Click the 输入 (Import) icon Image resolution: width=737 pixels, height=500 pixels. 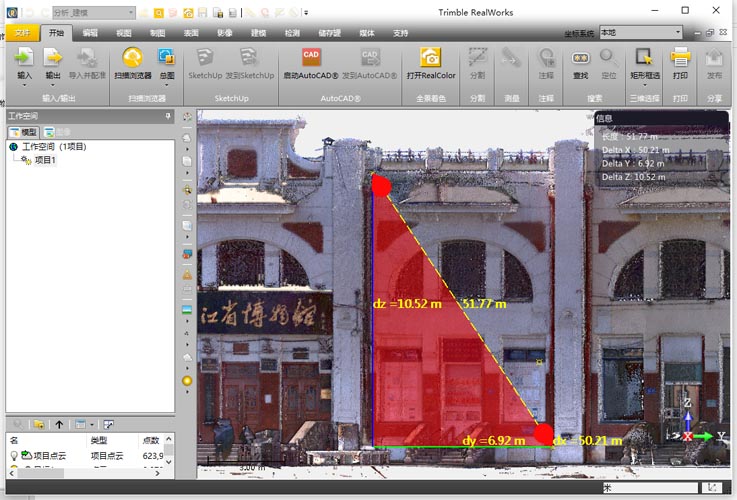[x=24, y=57]
